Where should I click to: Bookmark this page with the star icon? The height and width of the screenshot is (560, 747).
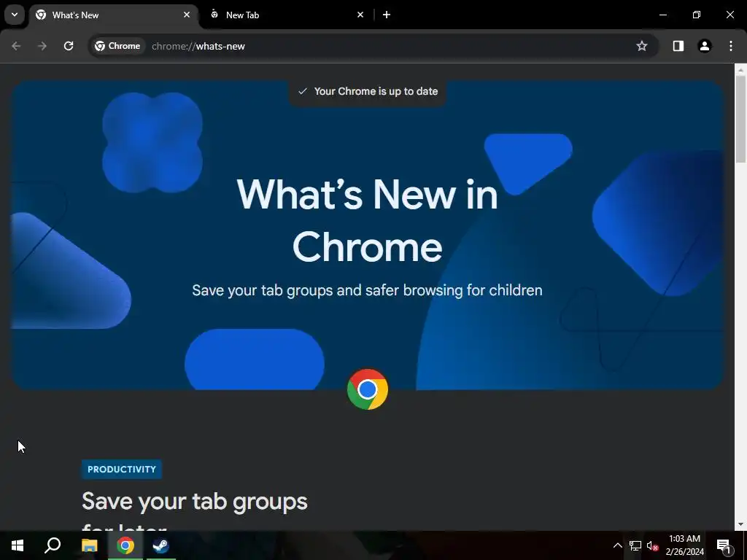(642, 46)
